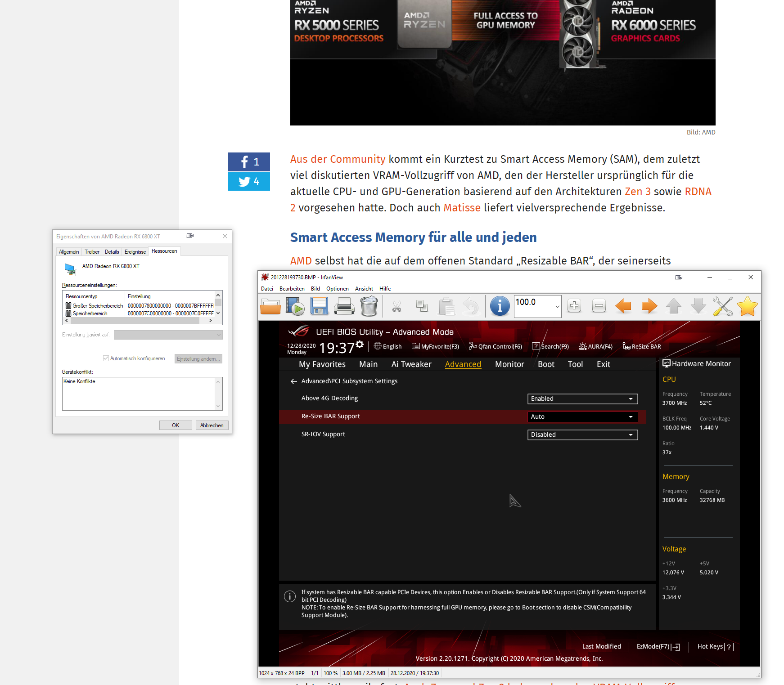Zoom out with the minus icon
Viewport: 784px width, 685px height.
pyautogui.click(x=599, y=306)
